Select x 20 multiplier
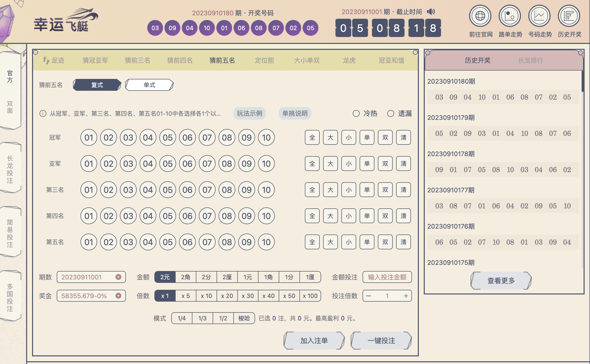Viewport: 590px width, 364px height. click(227, 296)
